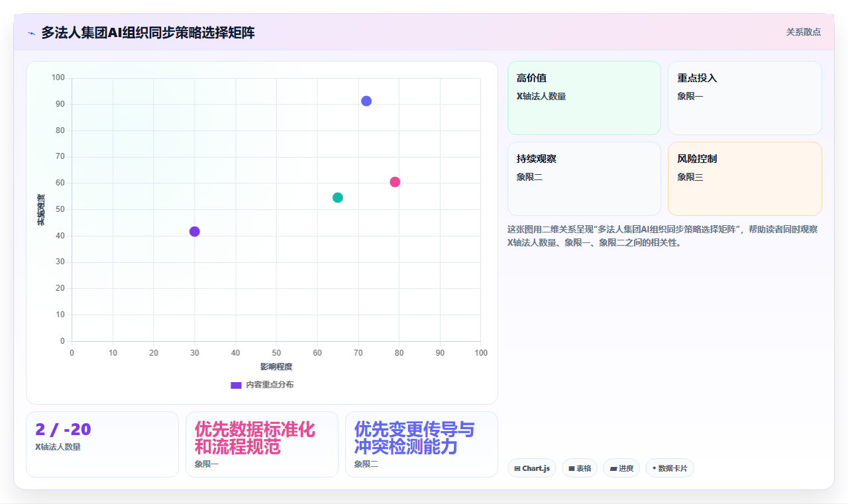Select the teal scatter data point
The width and height of the screenshot is (848, 504).
(338, 197)
